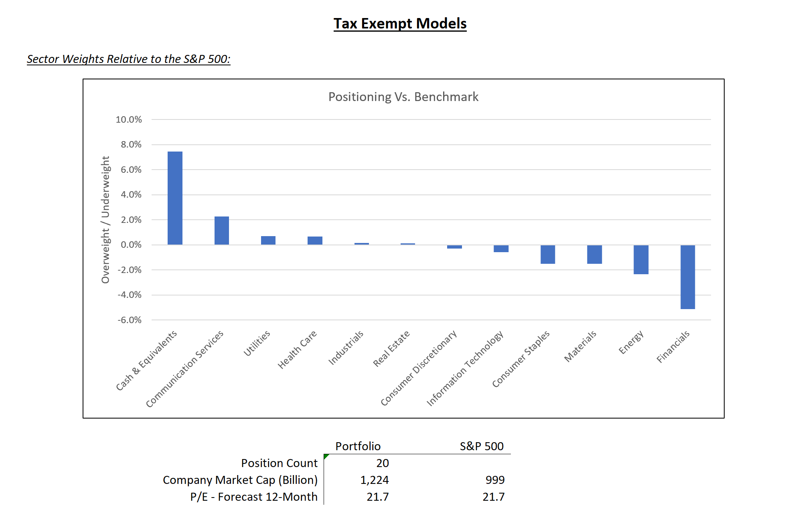Image resolution: width=788 pixels, height=532 pixels.
Task: Select the Materials bar
Action: point(594,254)
